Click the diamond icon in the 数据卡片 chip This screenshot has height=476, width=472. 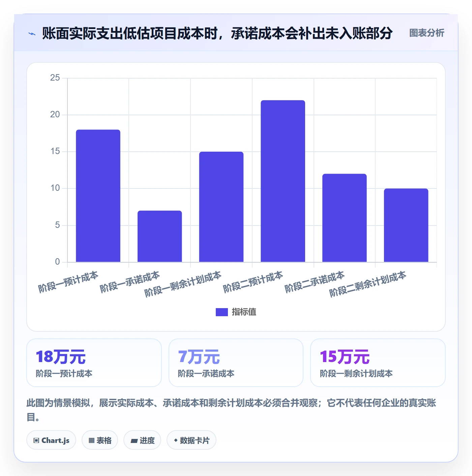tap(176, 440)
